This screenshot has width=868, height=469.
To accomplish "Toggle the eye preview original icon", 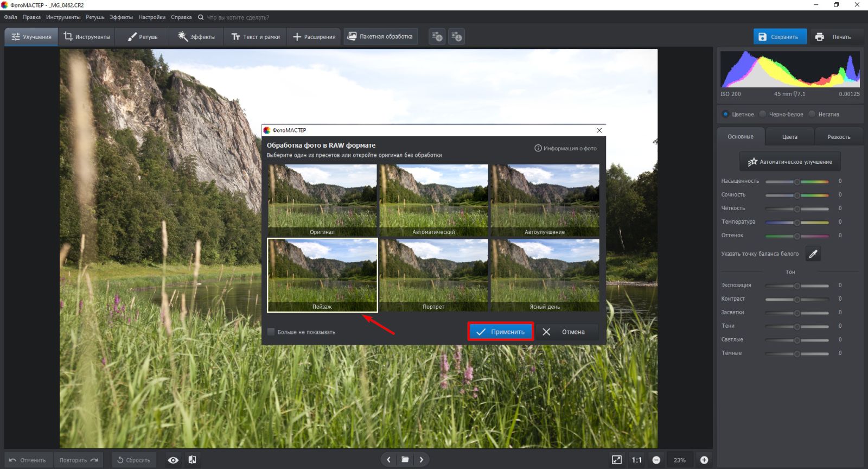I will (x=173, y=460).
